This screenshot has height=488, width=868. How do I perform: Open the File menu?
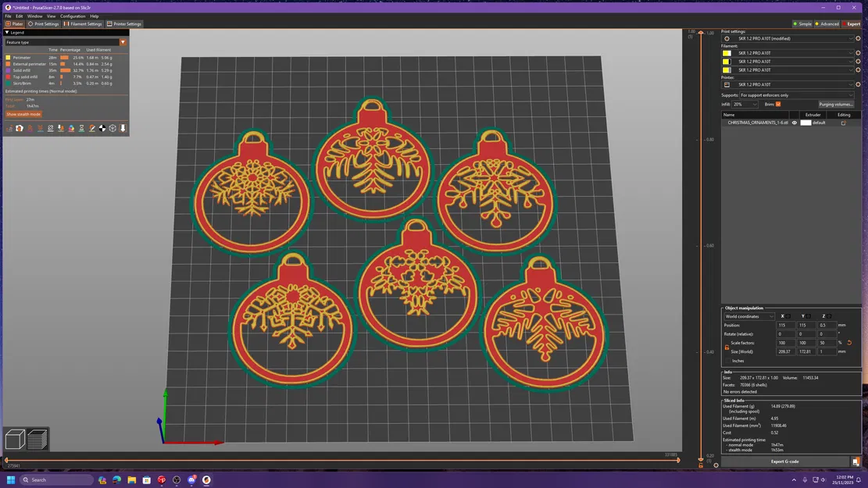9,16
